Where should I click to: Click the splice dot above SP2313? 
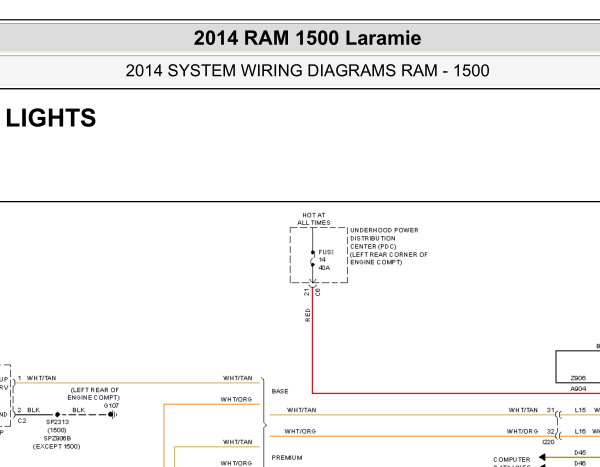57,415
